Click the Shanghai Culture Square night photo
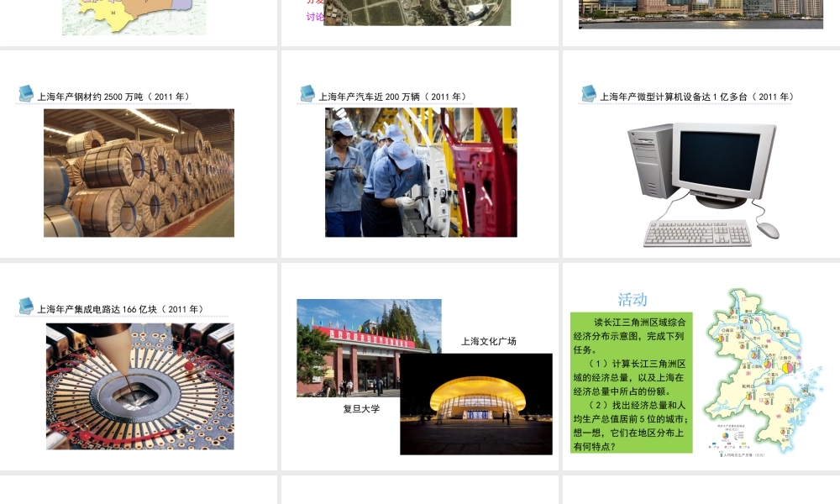This screenshot has height=504, width=840. pyautogui.click(x=476, y=404)
